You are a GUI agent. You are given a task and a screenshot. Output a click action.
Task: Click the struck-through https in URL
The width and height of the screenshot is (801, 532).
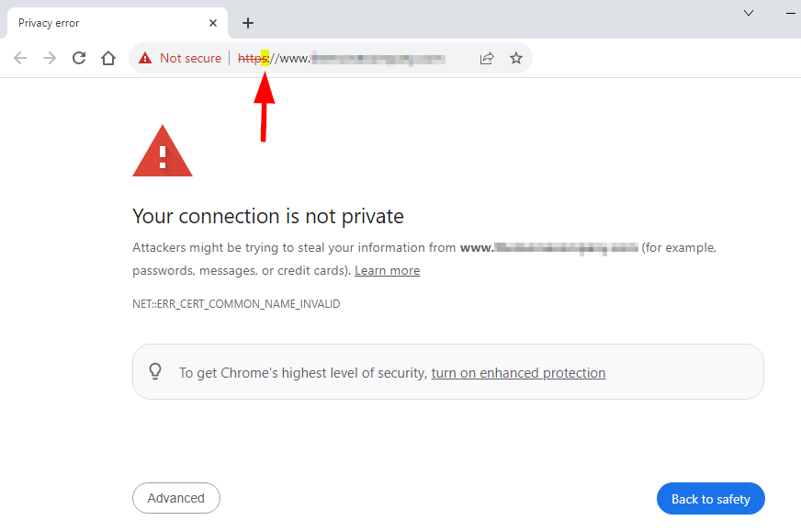click(253, 58)
